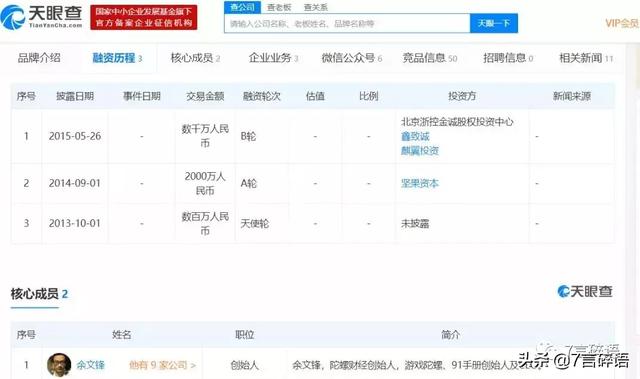The image size is (640, 379).
Task: Open investor link 麒麟投资
Action: point(420,151)
